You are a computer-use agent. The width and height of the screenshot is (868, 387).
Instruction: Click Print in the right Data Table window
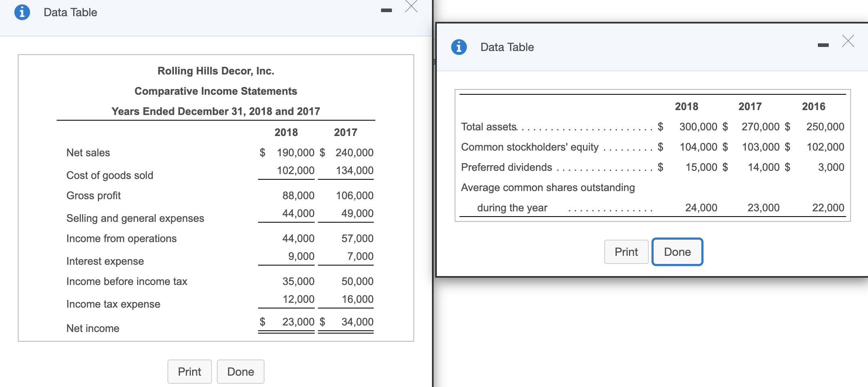(627, 252)
